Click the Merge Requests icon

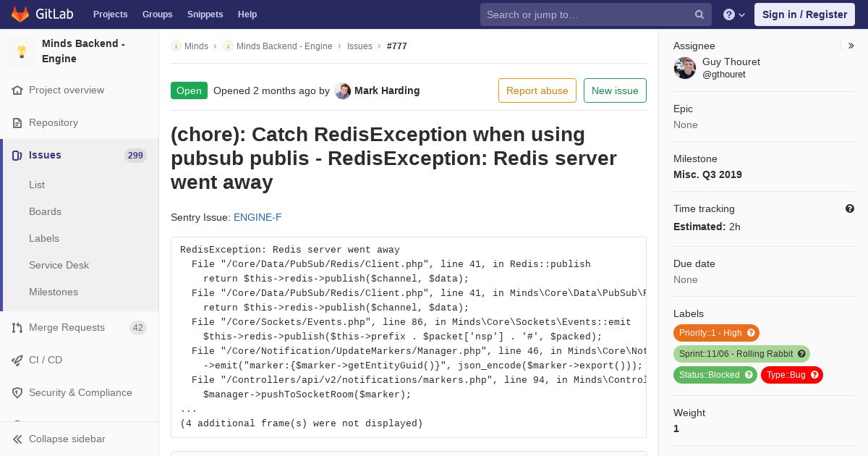click(x=17, y=328)
